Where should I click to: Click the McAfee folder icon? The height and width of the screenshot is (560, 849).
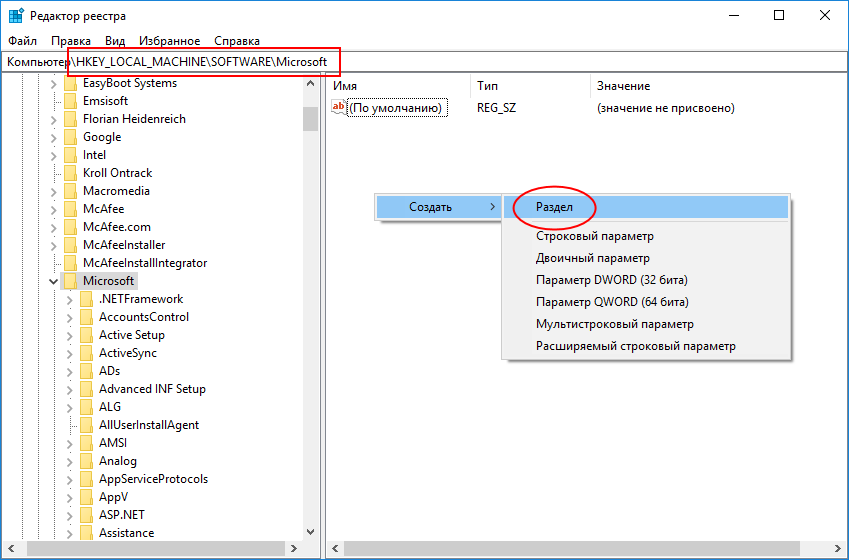tap(70, 209)
